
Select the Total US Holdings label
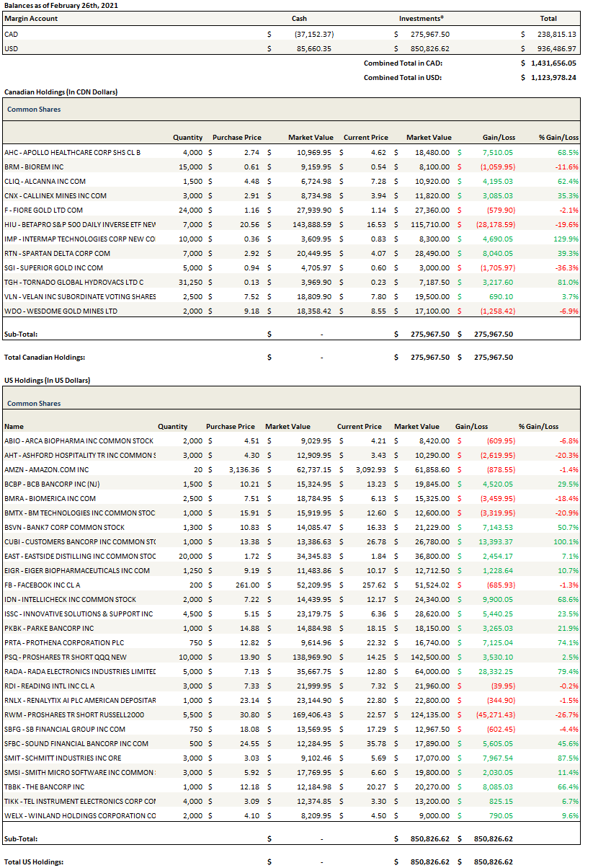[33, 862]
